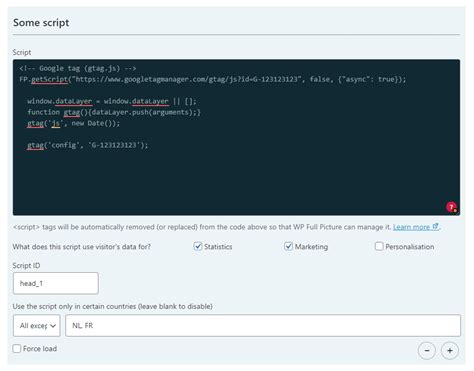The height and width of the screenshot is (371, 474).
Task: Click the red badge icon in code editor
Action: coord(451,207)
